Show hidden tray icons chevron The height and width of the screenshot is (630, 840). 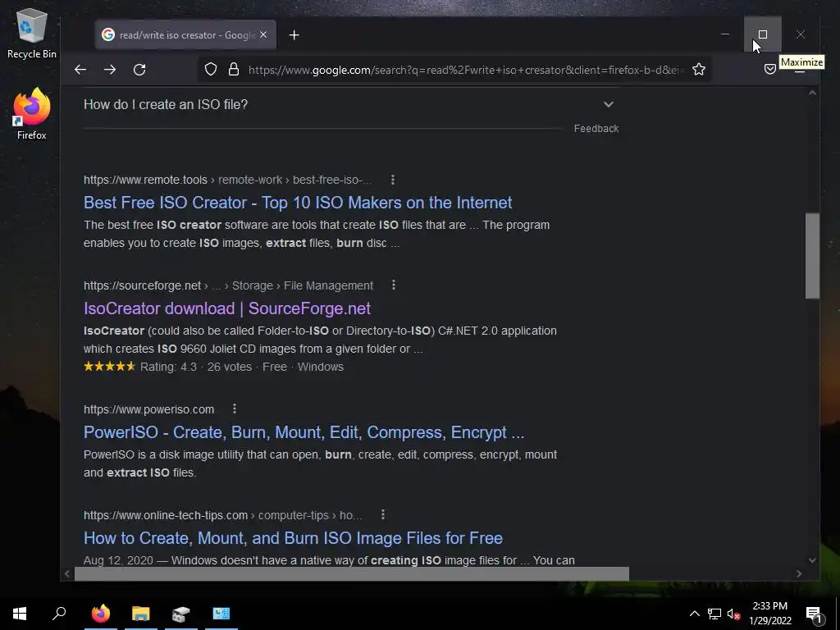click(694, 614)
